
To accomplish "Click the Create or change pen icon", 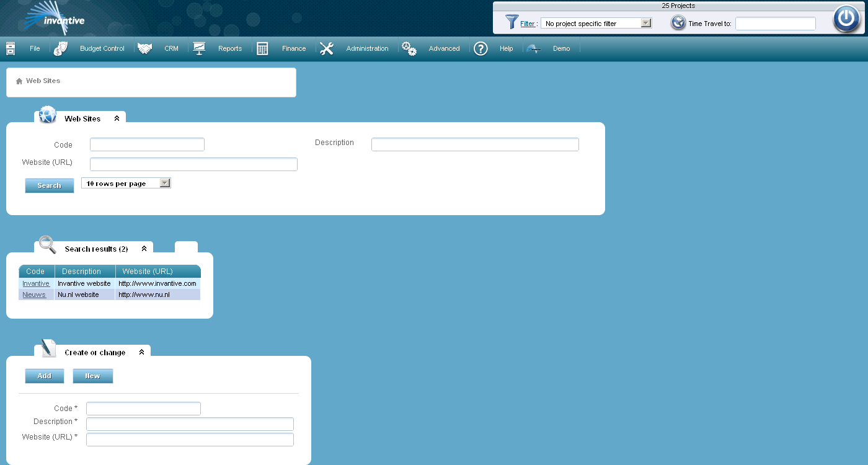I will [48, 348].
